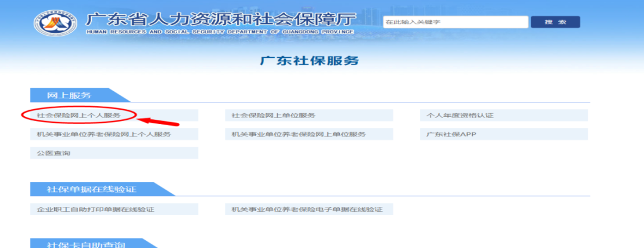
Task: Select the 社保卡自助查询 section tab
Action: pyautogui.click(x=86, y=244)
